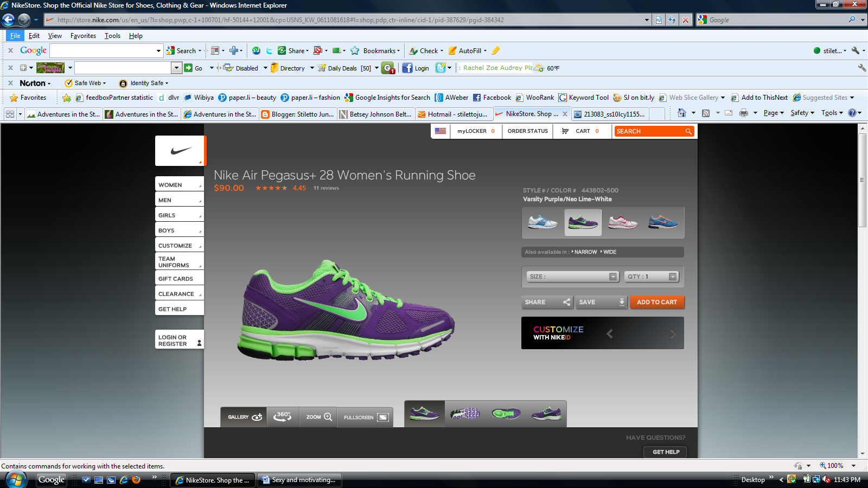Click the page Refresh icon
The height and width of the screenshot is (488, 868).
coord(672,20)
